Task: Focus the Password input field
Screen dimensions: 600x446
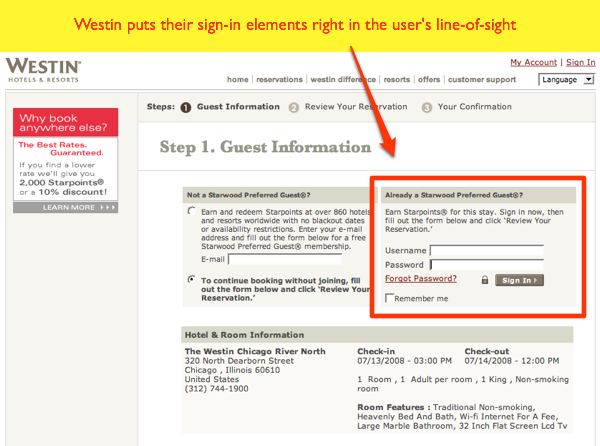Action: pos(487,265)
